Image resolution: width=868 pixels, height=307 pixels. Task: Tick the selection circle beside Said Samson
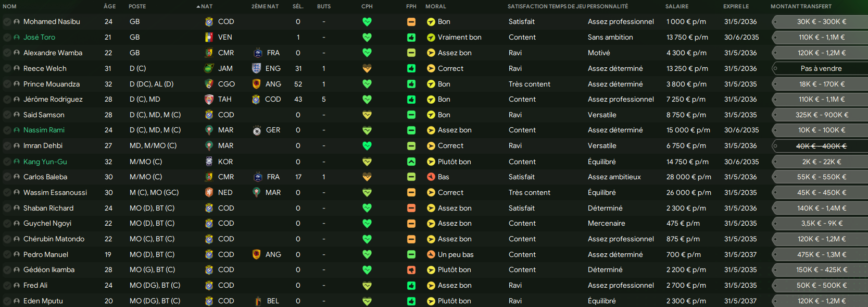coord(7,115)
